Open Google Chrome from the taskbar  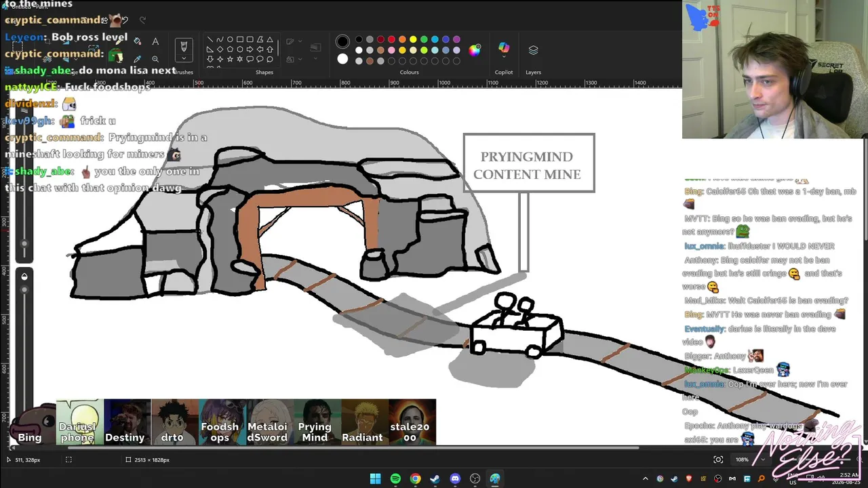[x=415, y=479]
